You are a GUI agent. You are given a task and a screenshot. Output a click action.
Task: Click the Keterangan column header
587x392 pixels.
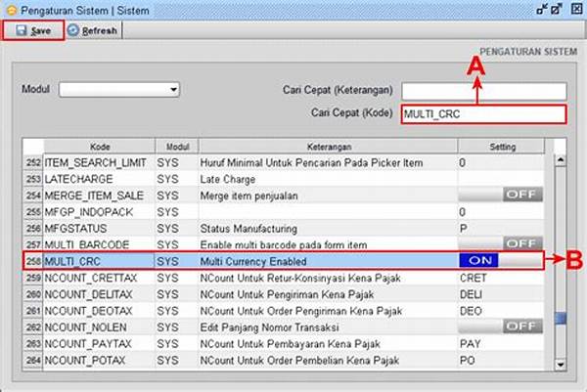[x=327, y=145]
